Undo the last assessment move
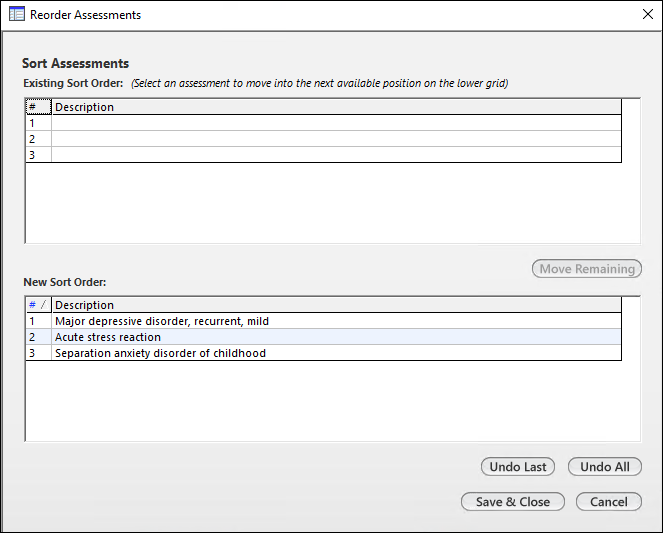Viewport: 663px width, 533px height. [x=518, y=467]
